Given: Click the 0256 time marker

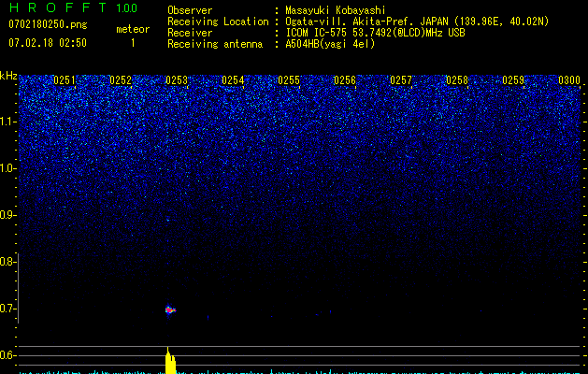Looking at the screenshot, I should 345,80.
